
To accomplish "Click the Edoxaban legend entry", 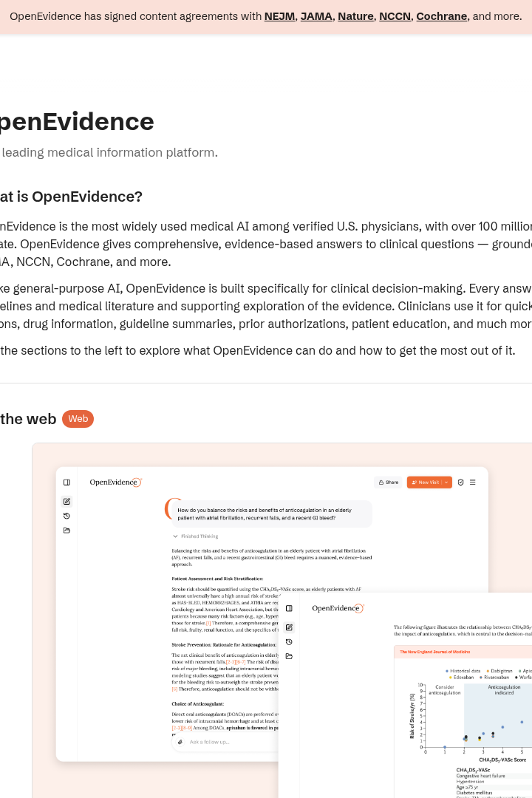I will [461, 678].
